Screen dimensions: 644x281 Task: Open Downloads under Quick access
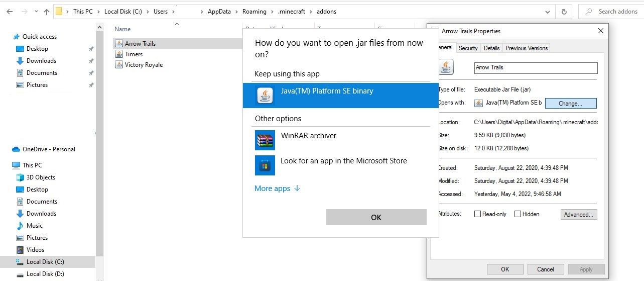(41, 61)
